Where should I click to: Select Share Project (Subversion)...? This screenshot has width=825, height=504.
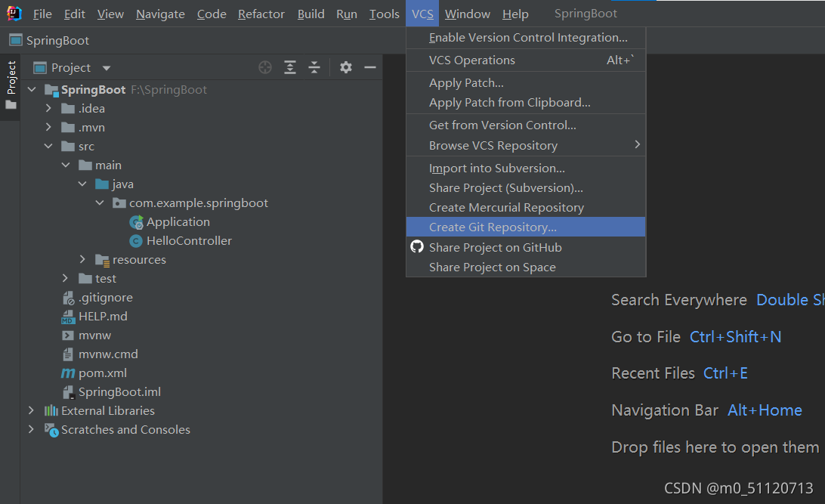pyautogui.click(x=526, y=188)
